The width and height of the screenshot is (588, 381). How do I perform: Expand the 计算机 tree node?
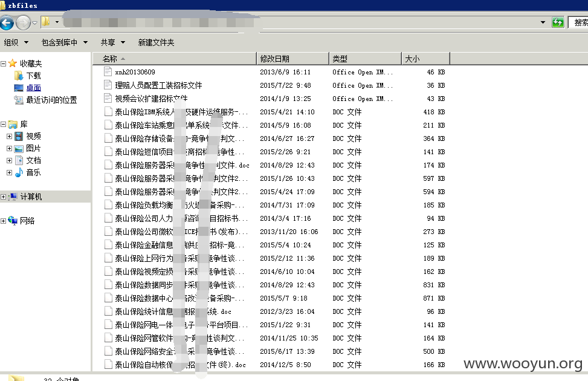tap(4, 197)
